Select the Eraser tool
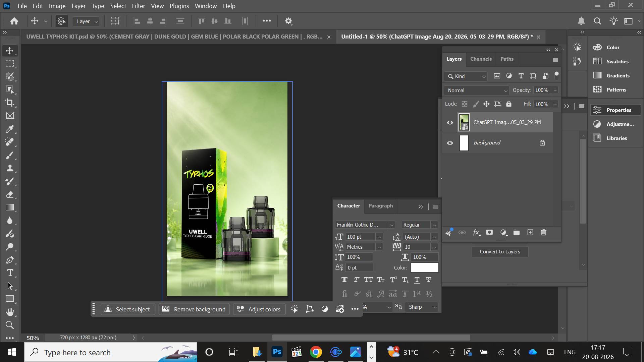 pyautogui.click(x=10, y=194)
